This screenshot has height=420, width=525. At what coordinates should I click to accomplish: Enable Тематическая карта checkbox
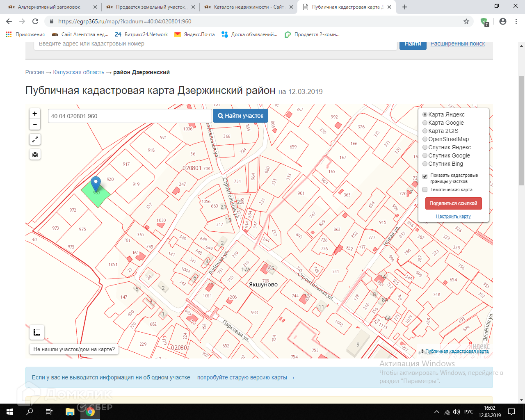tap(425, 189)
